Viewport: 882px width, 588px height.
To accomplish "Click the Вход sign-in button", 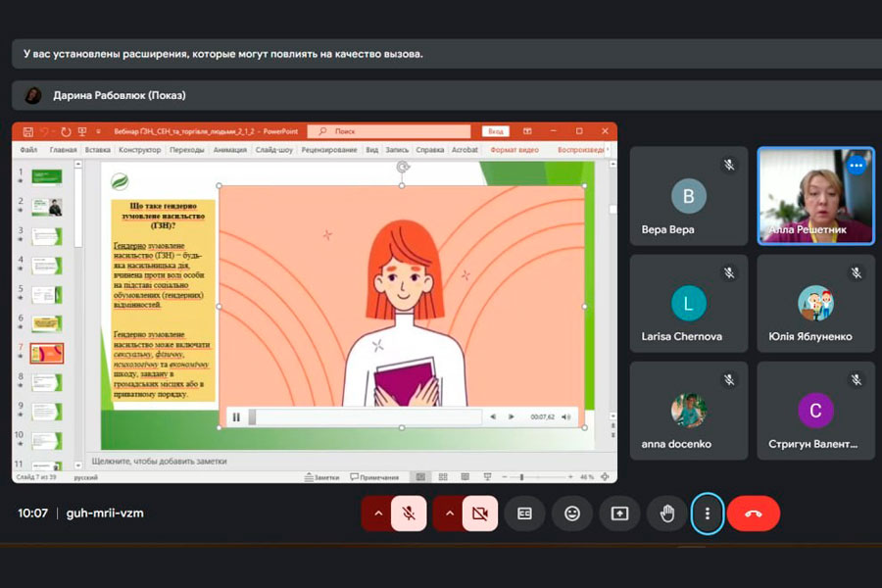I will pyautogui.click(x=496, y=131).
